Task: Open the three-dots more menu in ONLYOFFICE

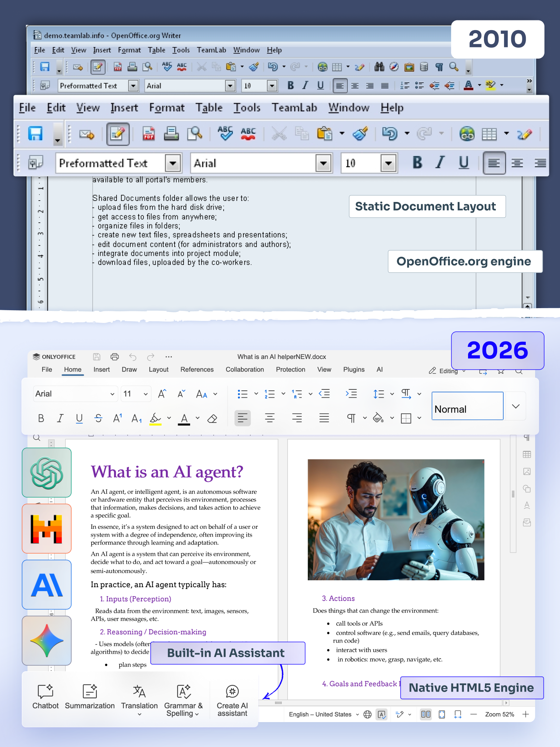Action: pos(169,357)
